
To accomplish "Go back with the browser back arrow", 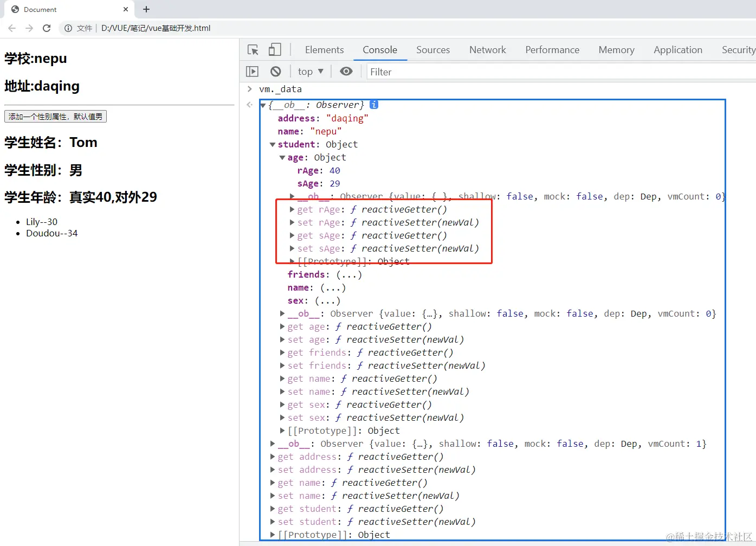I will pos(12,28).
